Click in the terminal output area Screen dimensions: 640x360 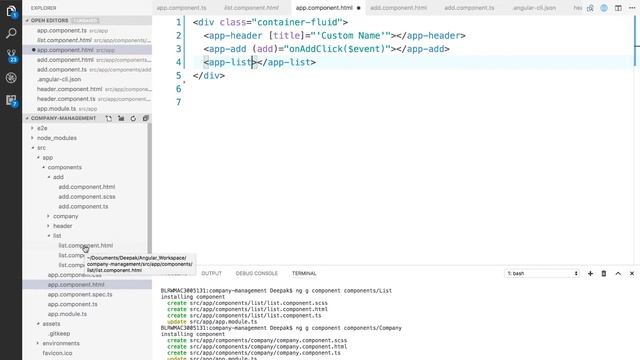(x=396, y=322)
